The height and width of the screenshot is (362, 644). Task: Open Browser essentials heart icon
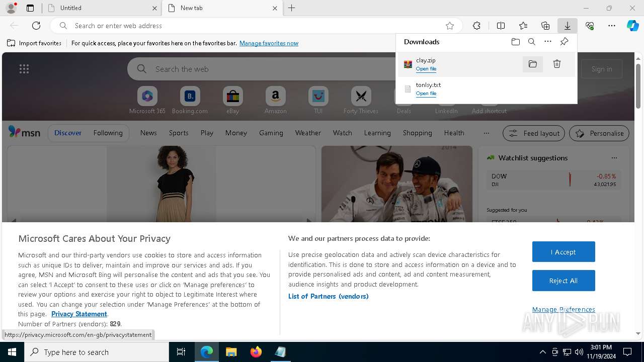click(x=590, y=26)
